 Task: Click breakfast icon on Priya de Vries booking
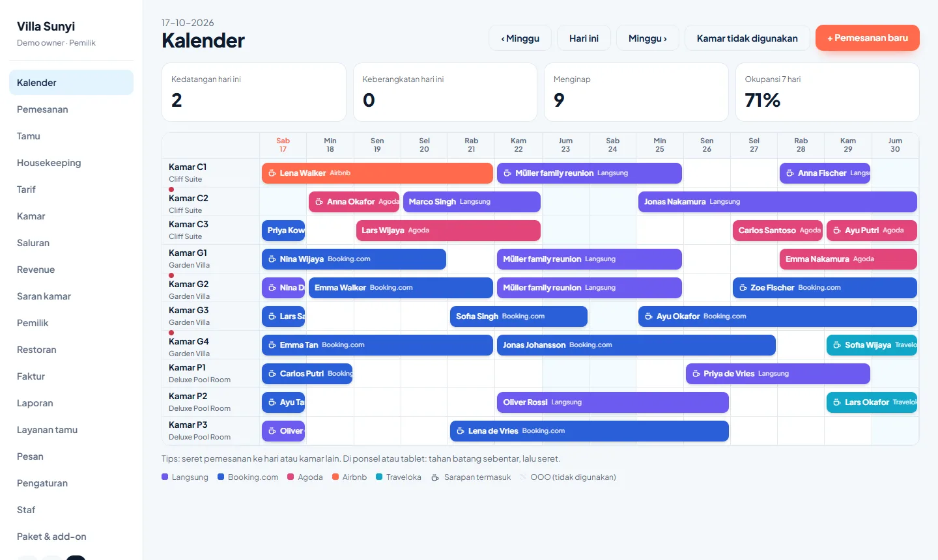coord(696,374)
